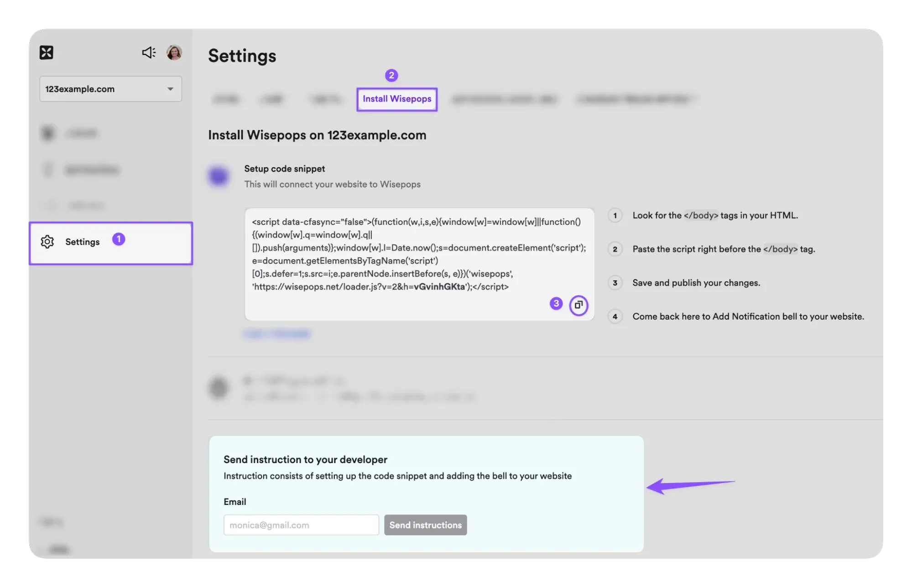
Task: Open the profile avatar menu
Action: tap(174, 52)
